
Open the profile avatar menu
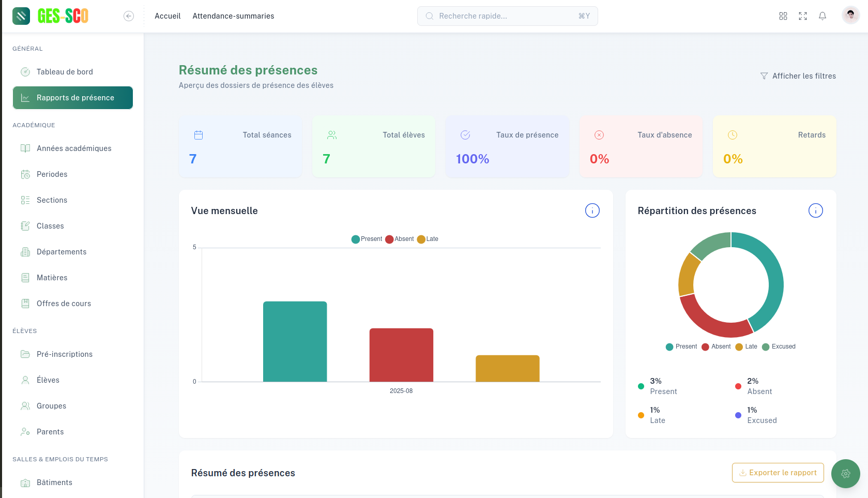(850, 15)
